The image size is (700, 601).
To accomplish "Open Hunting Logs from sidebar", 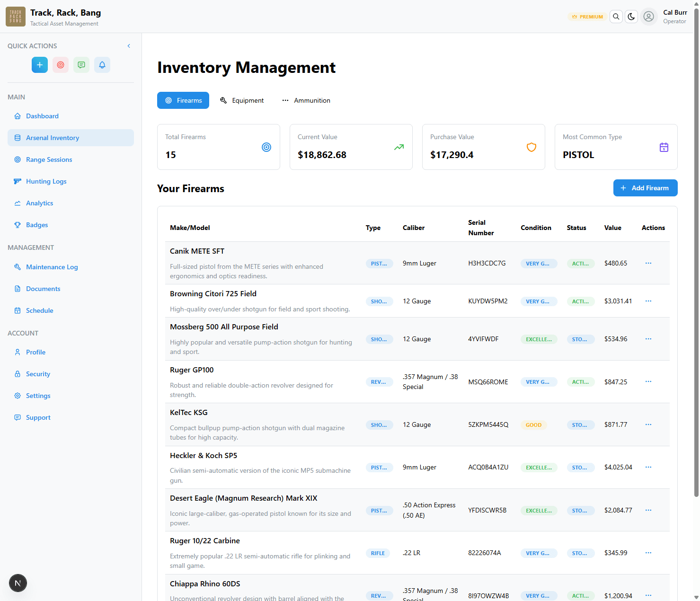I will pos(46,181).
